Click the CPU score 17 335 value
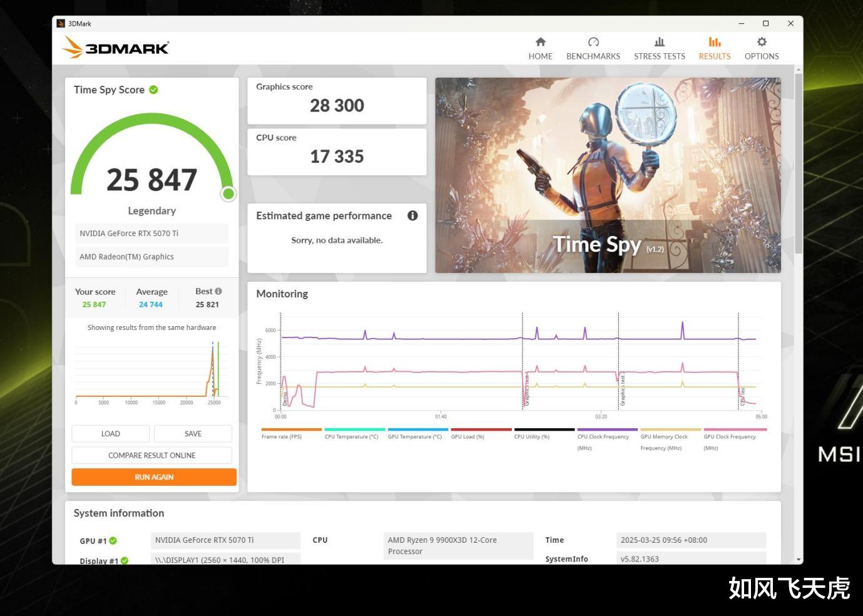 pyautogui.click(x=337, y=157)
